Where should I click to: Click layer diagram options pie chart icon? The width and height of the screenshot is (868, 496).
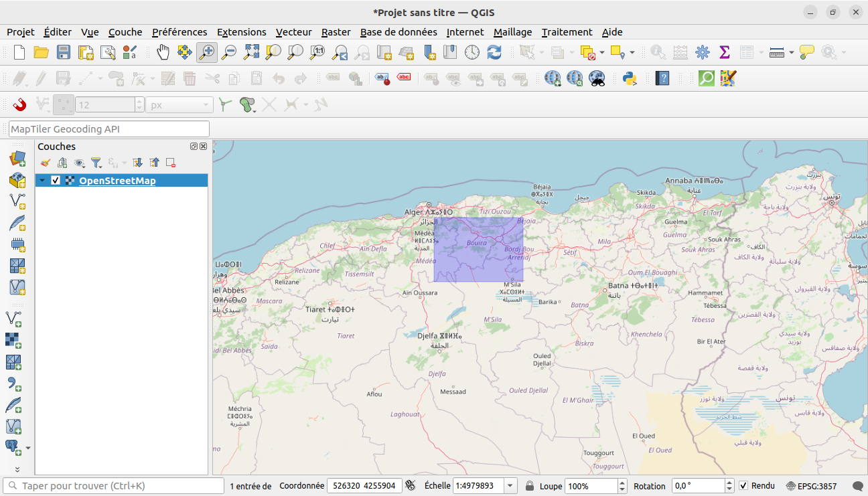click(x=356, y=78)
